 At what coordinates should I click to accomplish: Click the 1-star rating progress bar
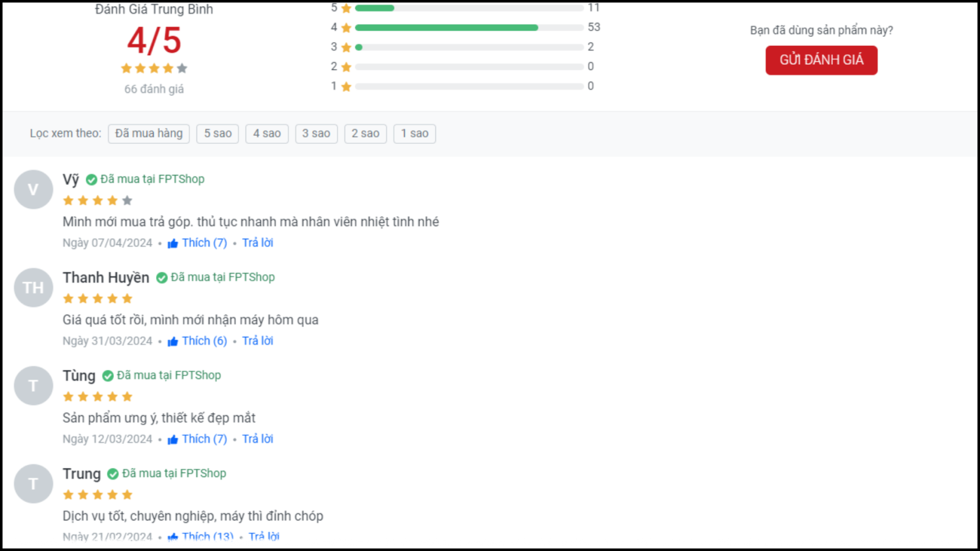click(469, 86)
